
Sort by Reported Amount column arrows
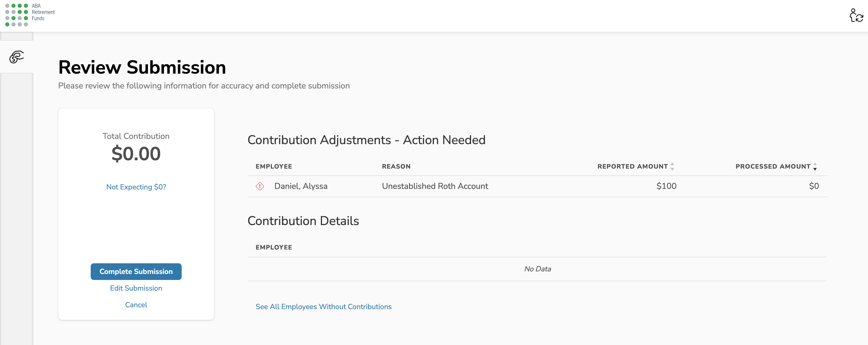coord(672,166)
